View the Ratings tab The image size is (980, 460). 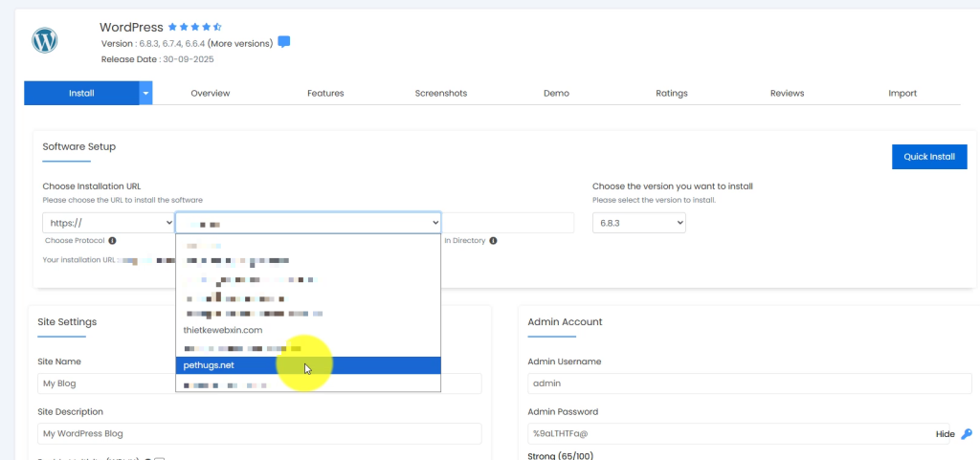click(x=672, y=93)
